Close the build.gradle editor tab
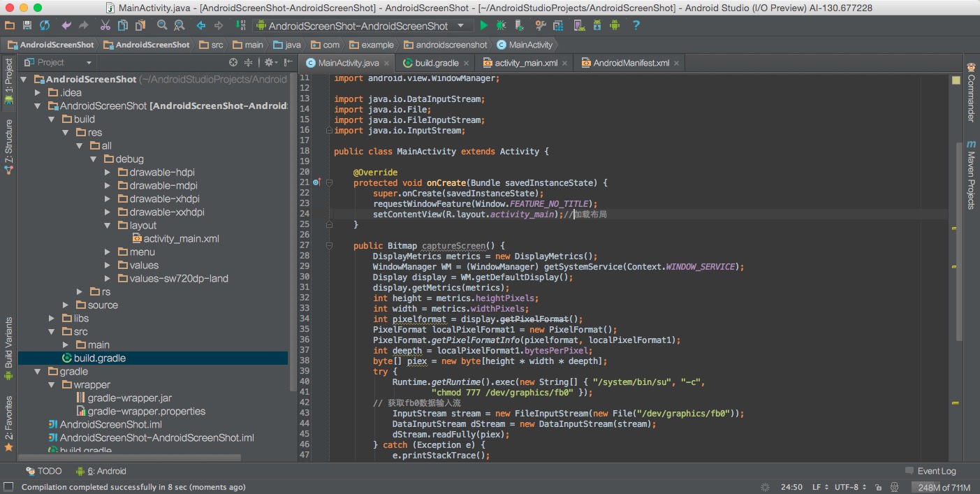This screenshot has height=494, width=980. 466,63
